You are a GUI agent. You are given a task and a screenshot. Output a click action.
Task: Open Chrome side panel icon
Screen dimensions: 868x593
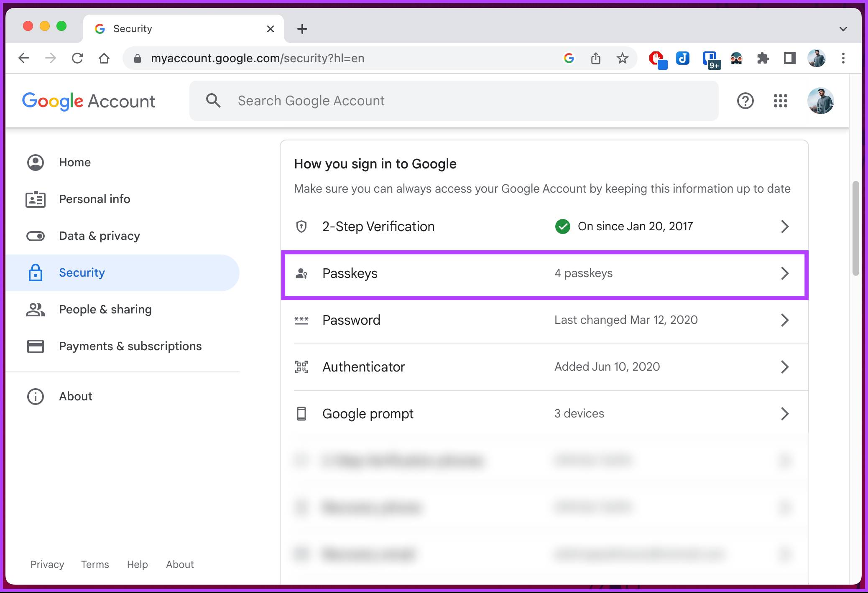789,58
